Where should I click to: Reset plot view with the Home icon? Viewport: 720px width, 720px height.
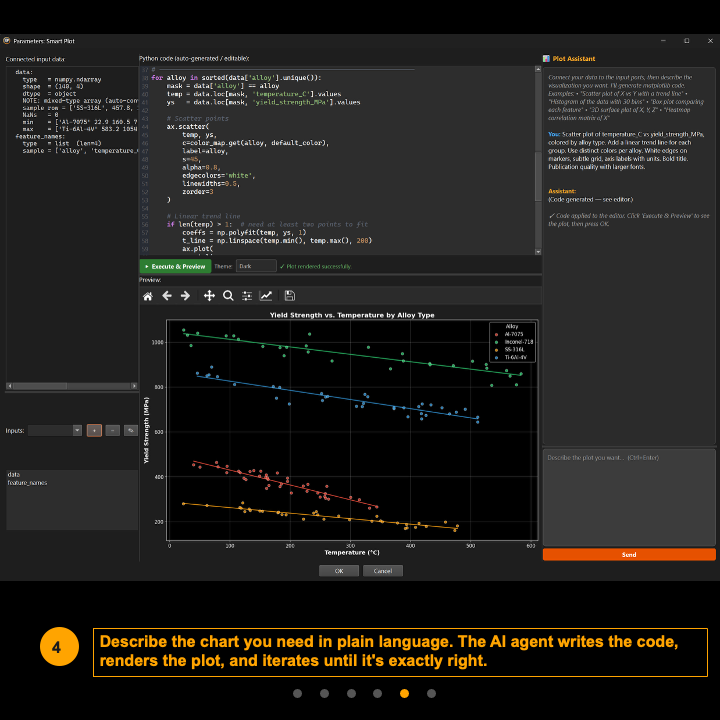pos(148,296)
